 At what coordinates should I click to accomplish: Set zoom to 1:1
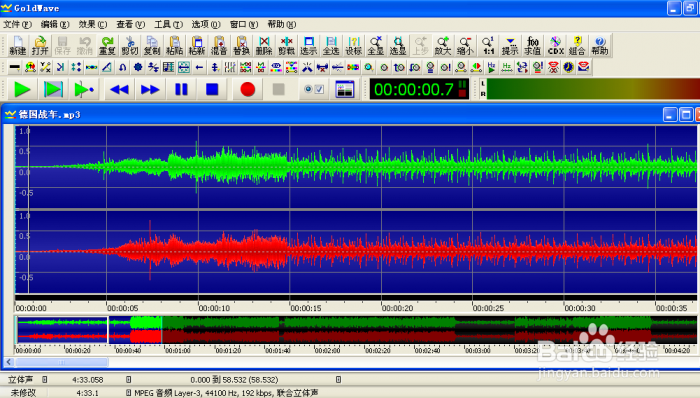[x=488, y=46]
